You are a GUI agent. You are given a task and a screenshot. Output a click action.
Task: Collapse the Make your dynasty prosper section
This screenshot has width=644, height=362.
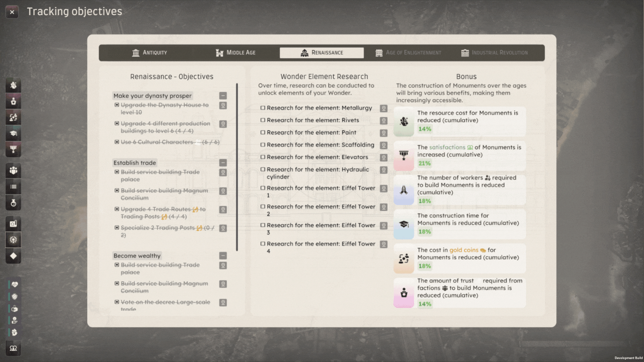(223, 96)
